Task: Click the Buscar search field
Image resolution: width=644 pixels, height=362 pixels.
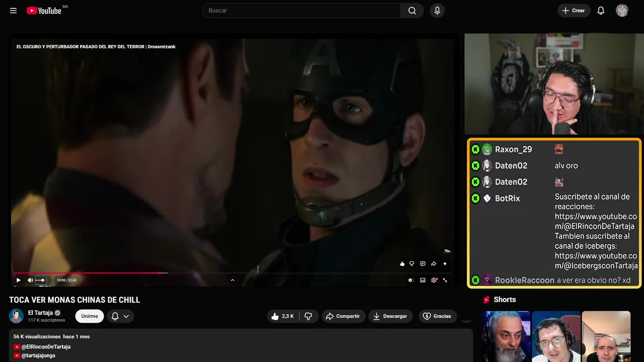Action: tap(301, 11)
